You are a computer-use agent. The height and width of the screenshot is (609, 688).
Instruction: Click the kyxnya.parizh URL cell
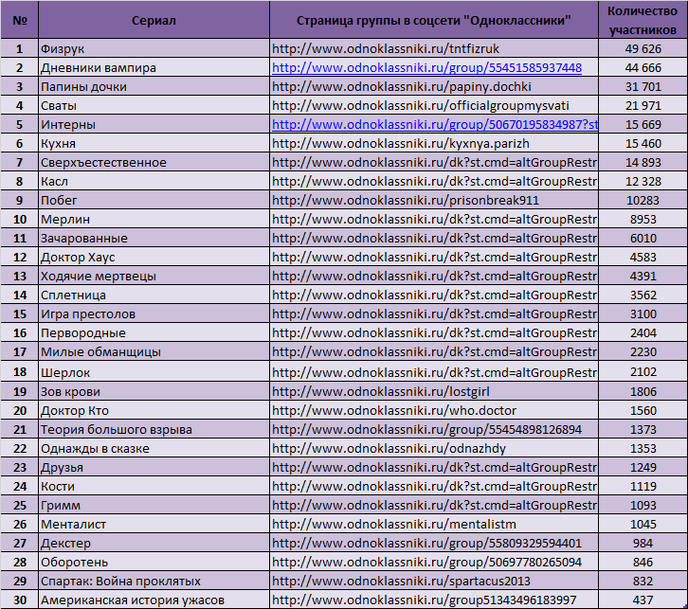434,143
